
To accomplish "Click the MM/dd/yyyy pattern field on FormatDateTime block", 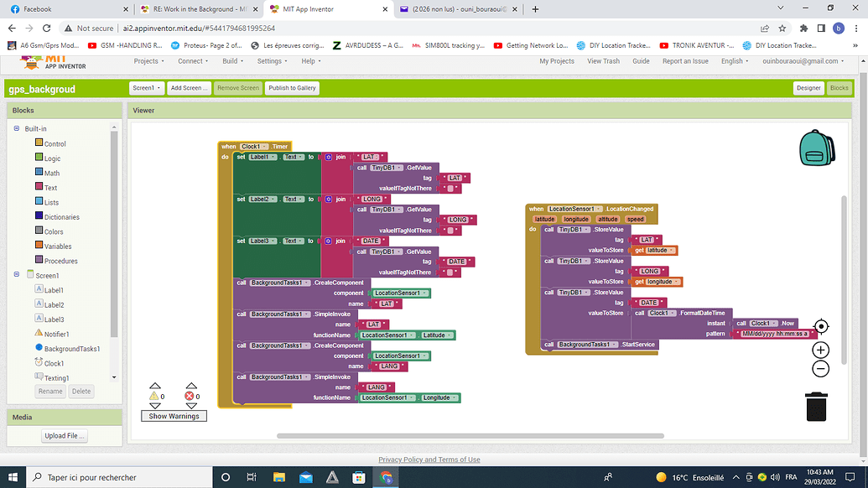I will (x=775, y=332).
